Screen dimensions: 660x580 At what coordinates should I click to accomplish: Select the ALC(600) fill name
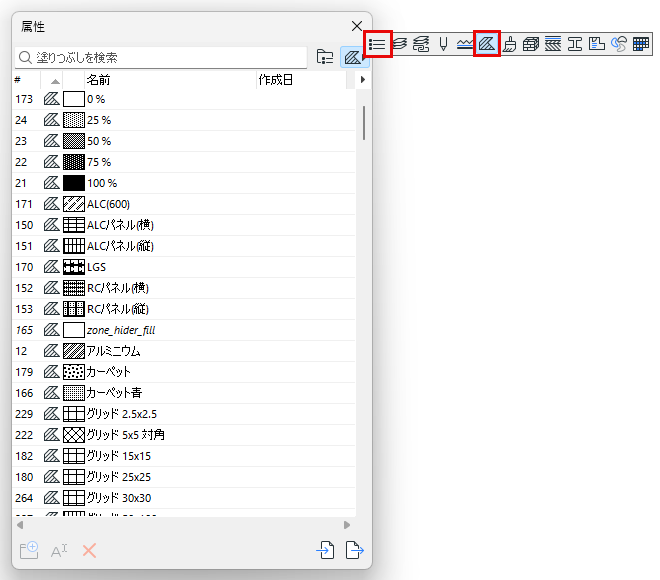click(108, 205)
